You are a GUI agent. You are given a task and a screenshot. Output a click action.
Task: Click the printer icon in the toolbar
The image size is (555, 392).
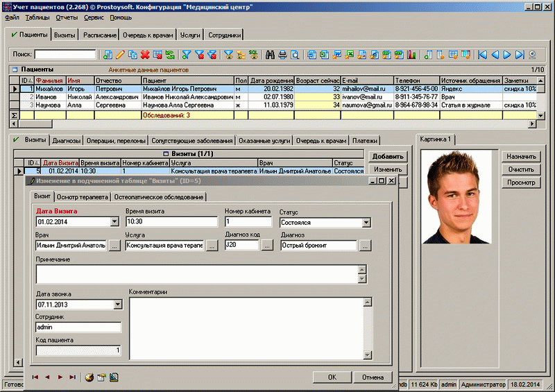283,54
